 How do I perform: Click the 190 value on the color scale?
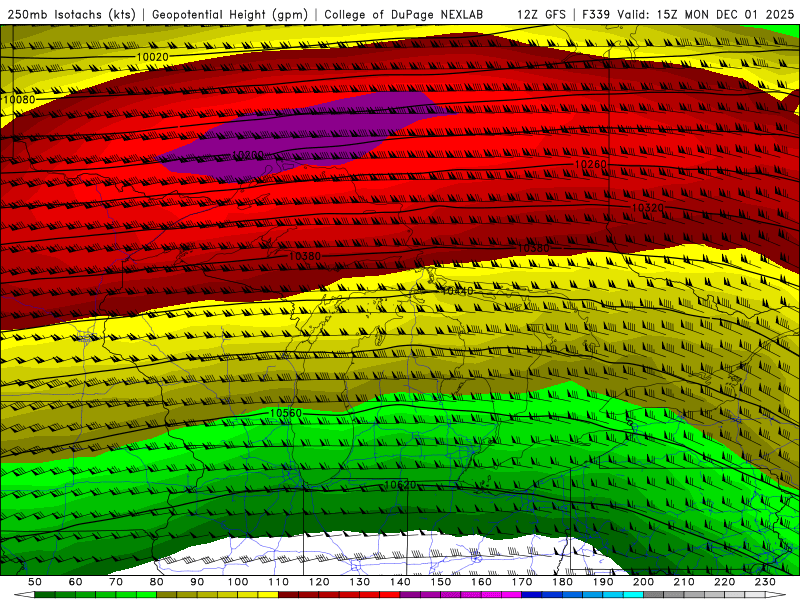tap(603, 582)
